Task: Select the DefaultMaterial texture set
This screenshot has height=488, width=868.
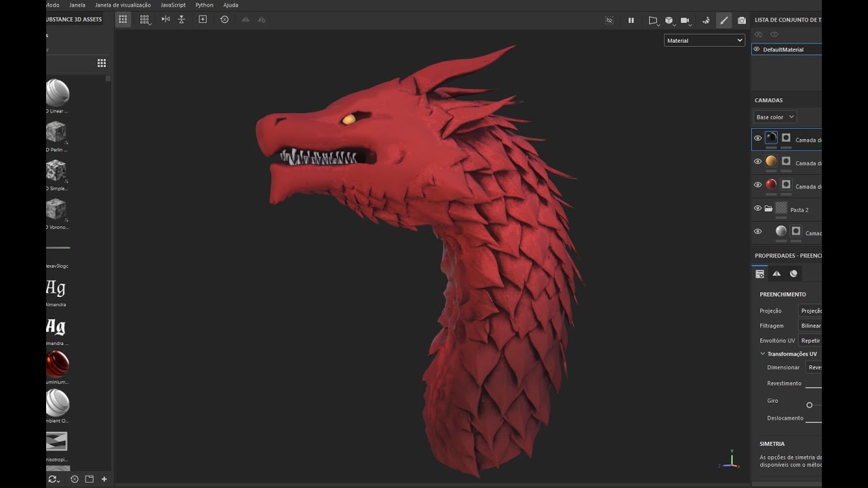Action: [x=787, y=49]
